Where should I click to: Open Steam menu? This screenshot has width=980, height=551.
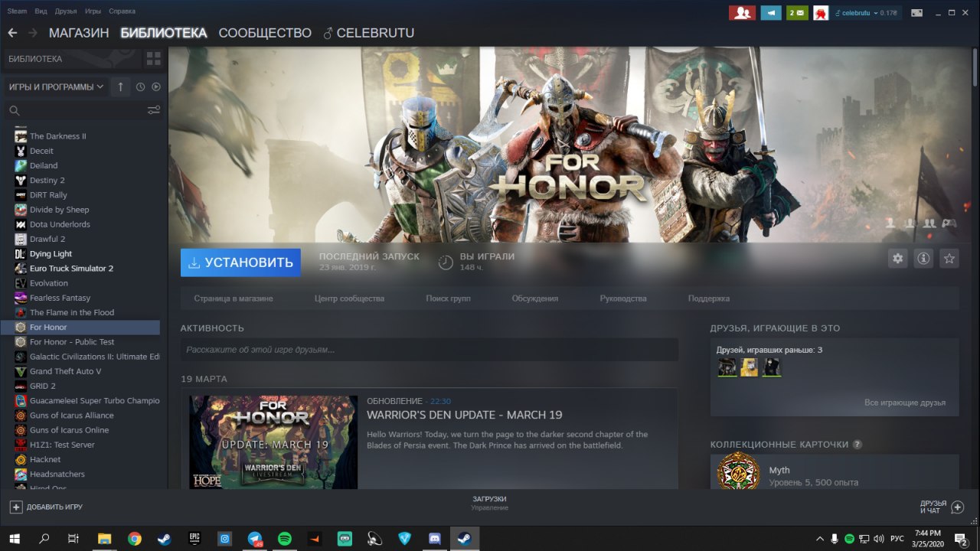click(17, 11)
